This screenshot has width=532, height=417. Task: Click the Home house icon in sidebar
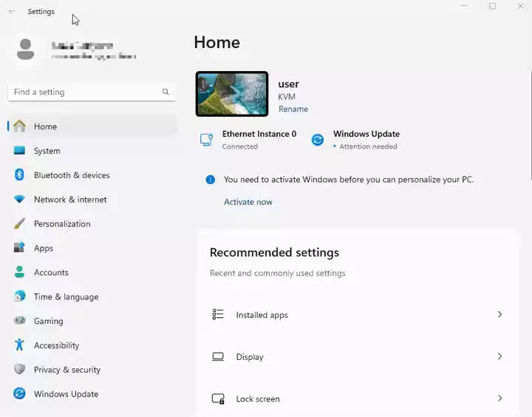point(19,126)
